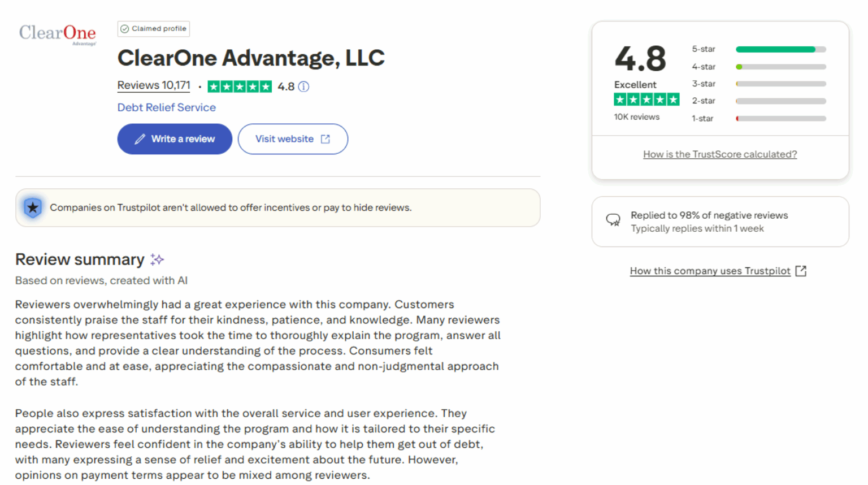Visit the Debt Relief Service category page
868x485 pixels.
[166, 107]
